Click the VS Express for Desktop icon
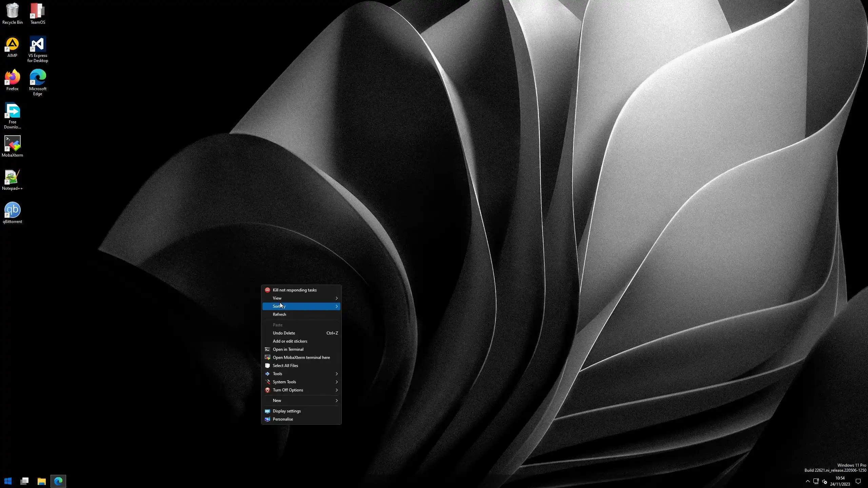 [x=38, y=44]
